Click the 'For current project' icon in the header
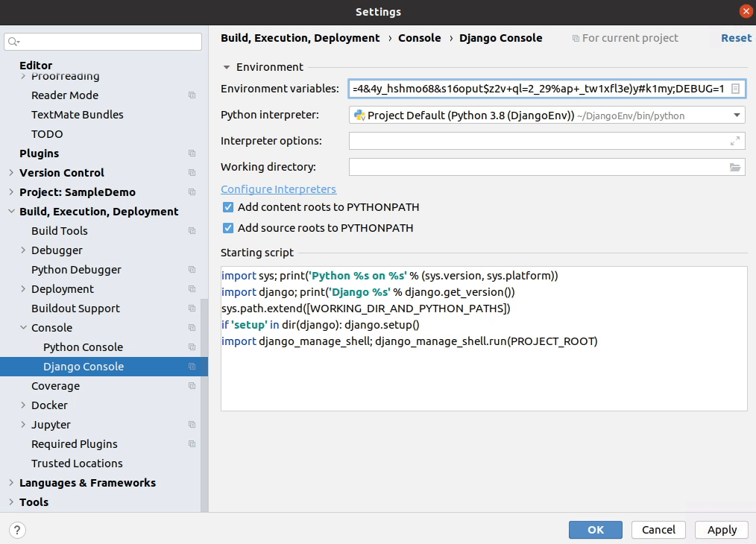The width and height of the screenshot is (756, 544). click(576, 38)
